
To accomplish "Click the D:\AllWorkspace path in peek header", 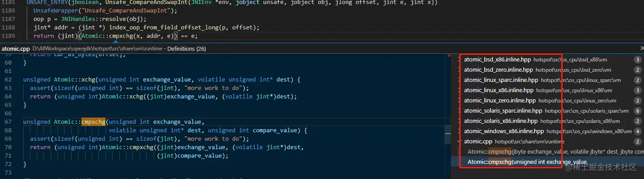I will (x=97, y=48).
